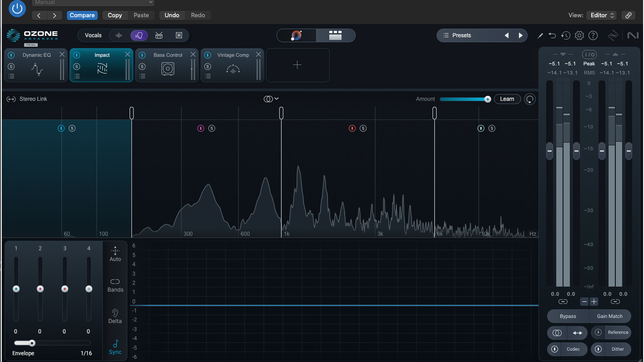Enable Gain Match
The image size is (644, 362).
click(610, 316)
